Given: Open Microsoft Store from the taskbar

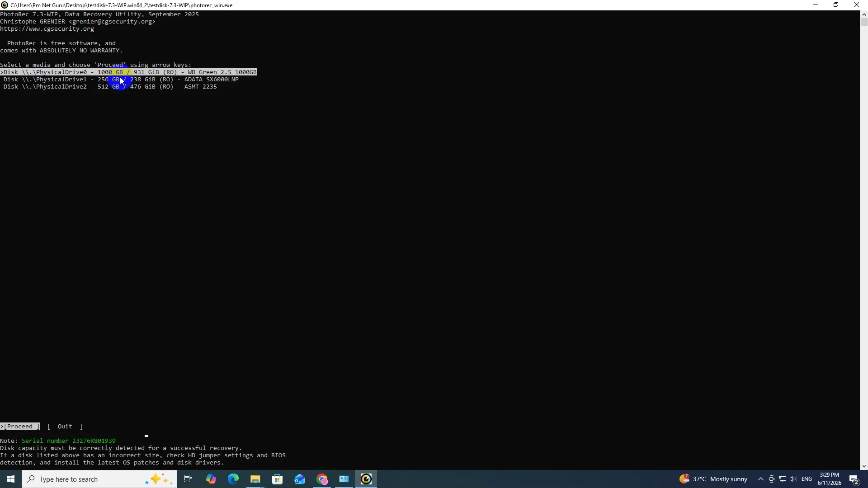Looking at the screenshot, I should pyautogui.click(x=277, y=479).
